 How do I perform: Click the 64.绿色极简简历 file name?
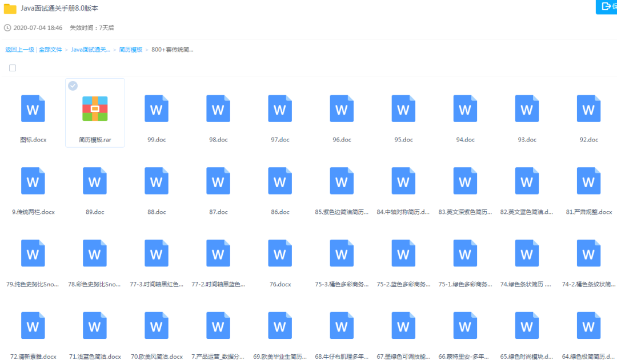[588, 357]
